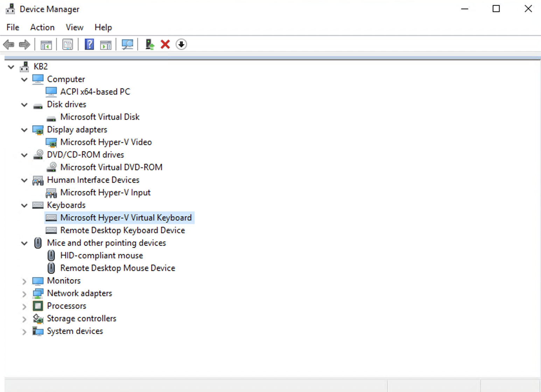Viewport: 541px width, 392px height.
Task: Select Microsoft Hyper-V Virtual Keyboard
Action: click(x=126, y=217)
